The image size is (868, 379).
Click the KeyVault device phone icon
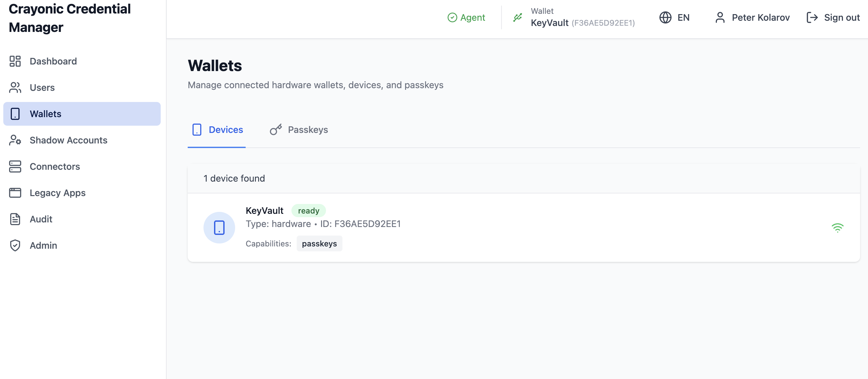point(219,228)
